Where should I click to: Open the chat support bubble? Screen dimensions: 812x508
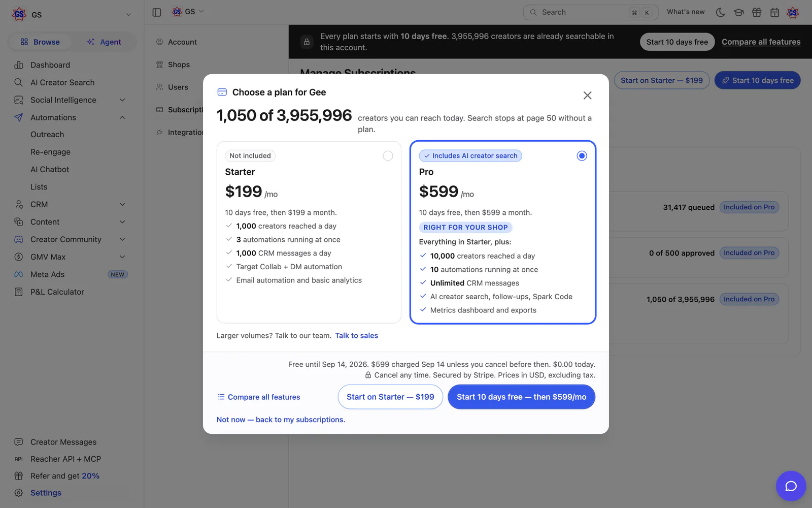click(791, 486)
